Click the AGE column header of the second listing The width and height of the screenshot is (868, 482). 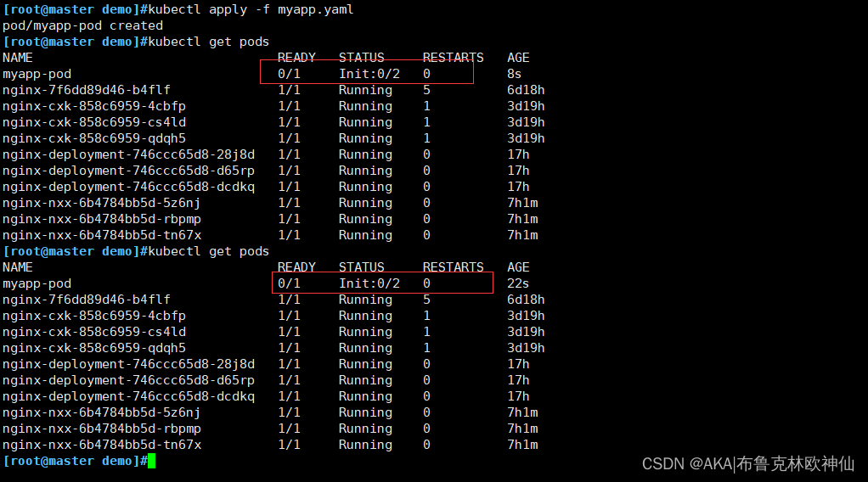click(x=518, y=267)
